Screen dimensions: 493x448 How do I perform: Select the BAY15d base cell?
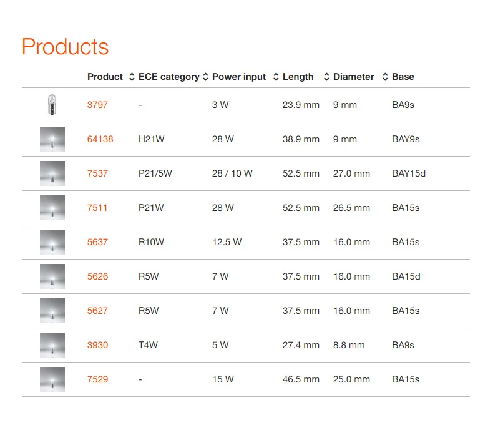click(x=408, y=173)
